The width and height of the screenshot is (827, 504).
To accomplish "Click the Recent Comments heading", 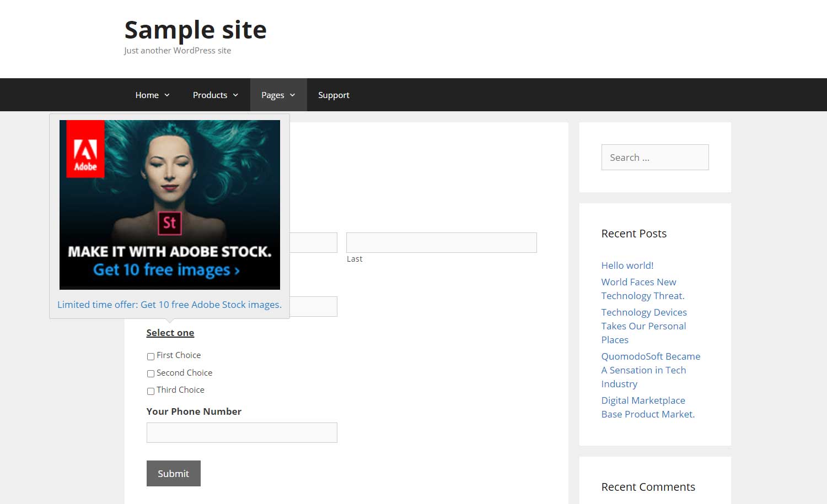I will pyautogui.click(x=648, y=487).
